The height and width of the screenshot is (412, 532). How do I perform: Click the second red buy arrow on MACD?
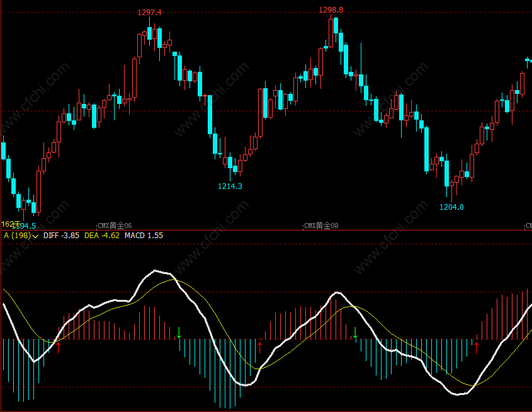tap(260, 348)
